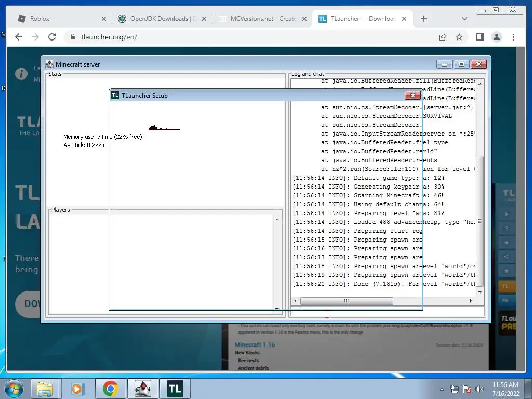This screenshot has height=399, width=532.
Task: Click the Minecraft 1.16 heading on page
Action: pyautogui.click(x=255, y=345)
